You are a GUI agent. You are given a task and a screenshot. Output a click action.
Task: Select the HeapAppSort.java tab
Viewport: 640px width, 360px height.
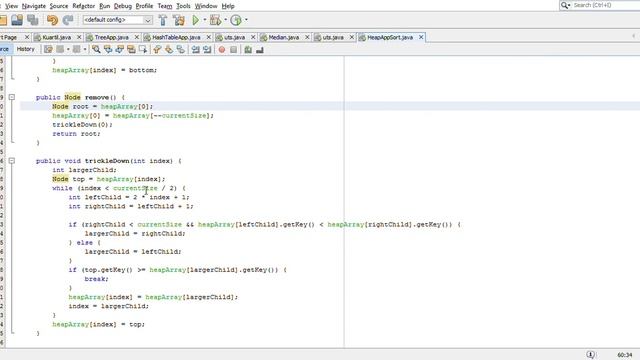389,37
